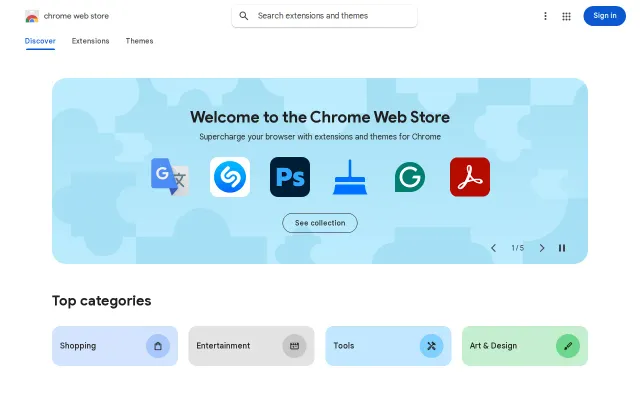Open the three-dot more options menu
Viewport: 640px width, 400px height.
545,16
